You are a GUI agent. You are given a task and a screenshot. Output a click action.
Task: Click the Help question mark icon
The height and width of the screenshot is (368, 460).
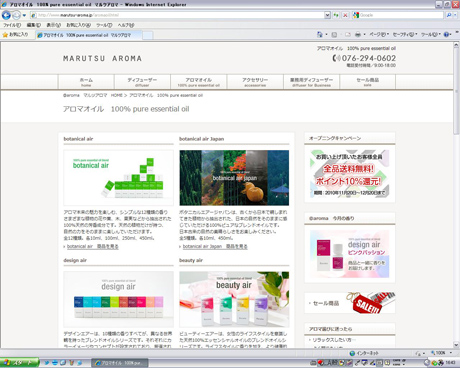(446, 34)
